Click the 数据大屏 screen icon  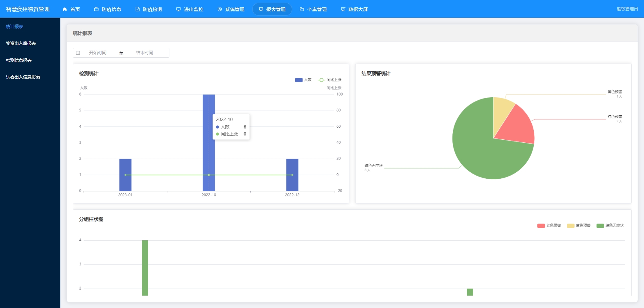click(x=343, y=9)
